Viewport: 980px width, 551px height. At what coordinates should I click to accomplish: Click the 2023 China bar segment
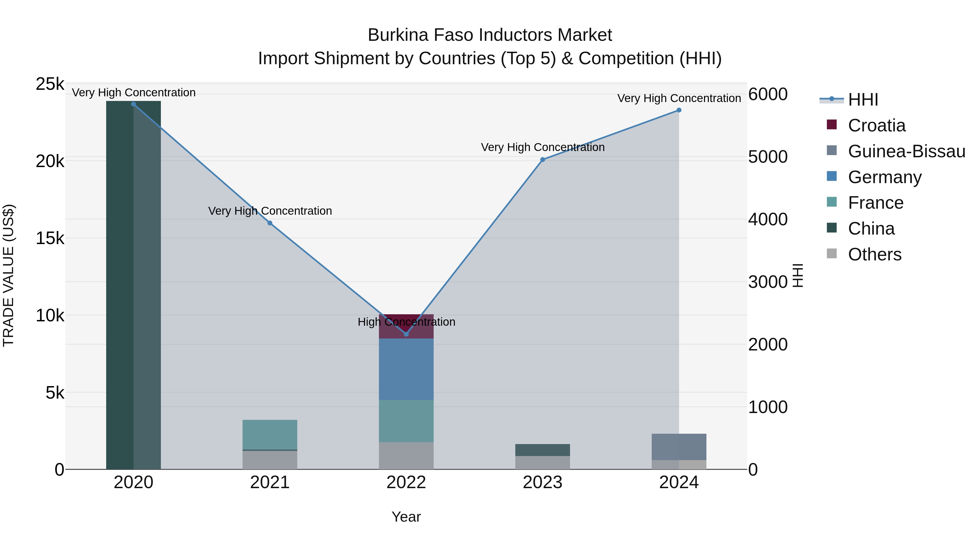point(543,450)
